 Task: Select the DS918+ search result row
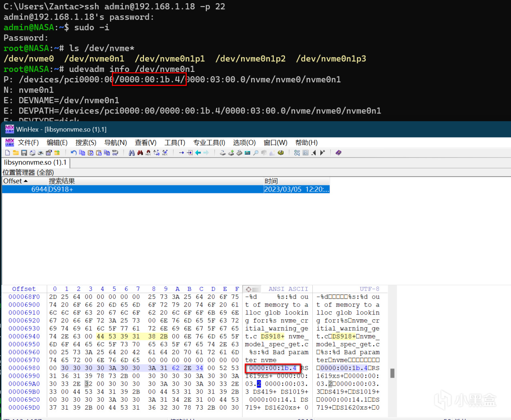pyautogui.click(x=166, y=189)
